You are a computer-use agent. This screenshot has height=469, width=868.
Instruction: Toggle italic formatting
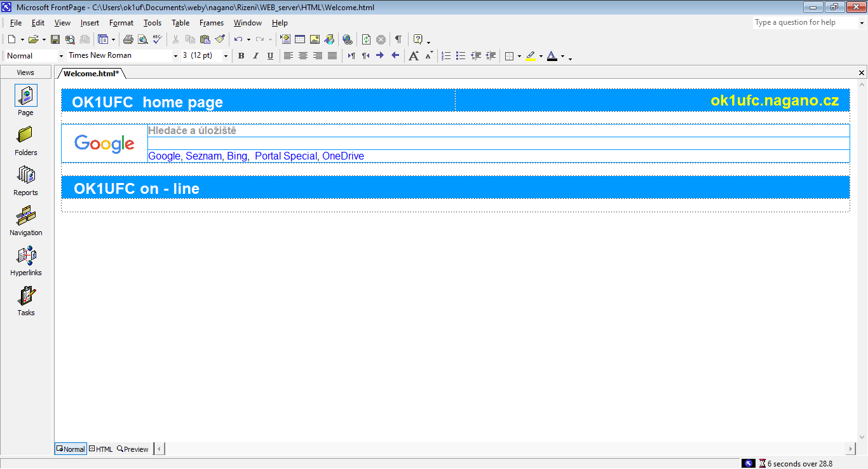(255, 56)
